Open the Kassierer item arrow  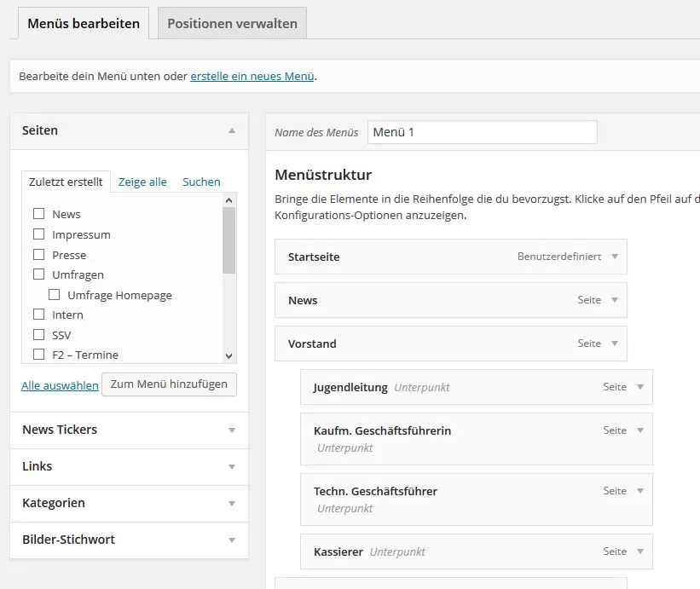click(640, 551)
